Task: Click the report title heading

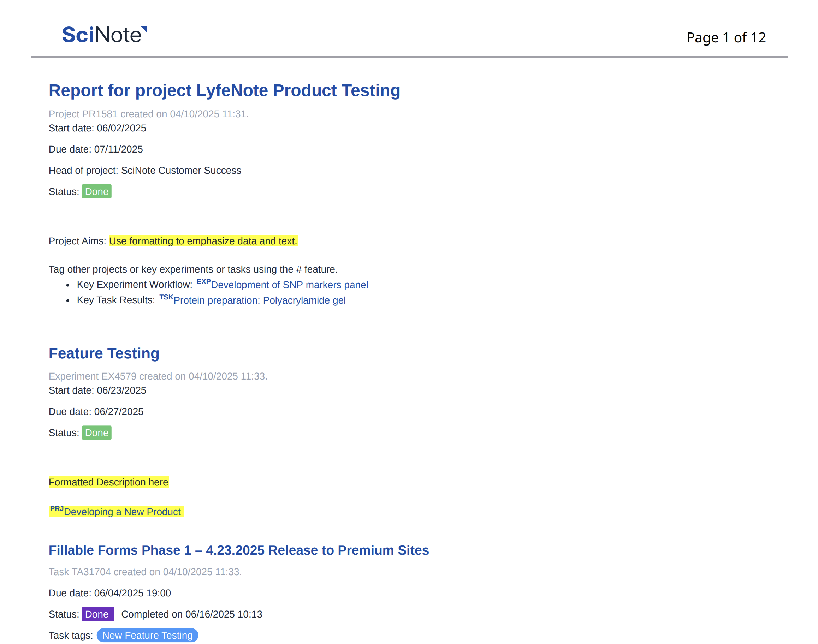Action: point(224,90)
